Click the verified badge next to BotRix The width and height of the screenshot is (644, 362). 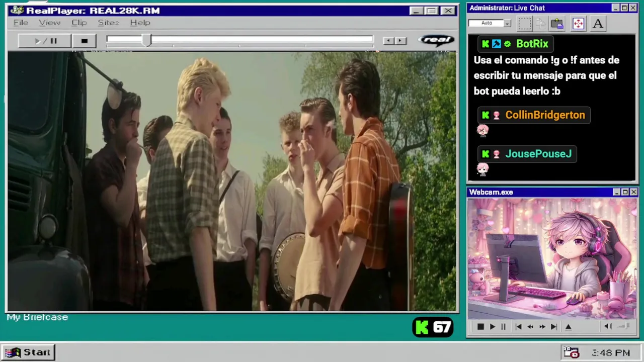pos(507,44)
